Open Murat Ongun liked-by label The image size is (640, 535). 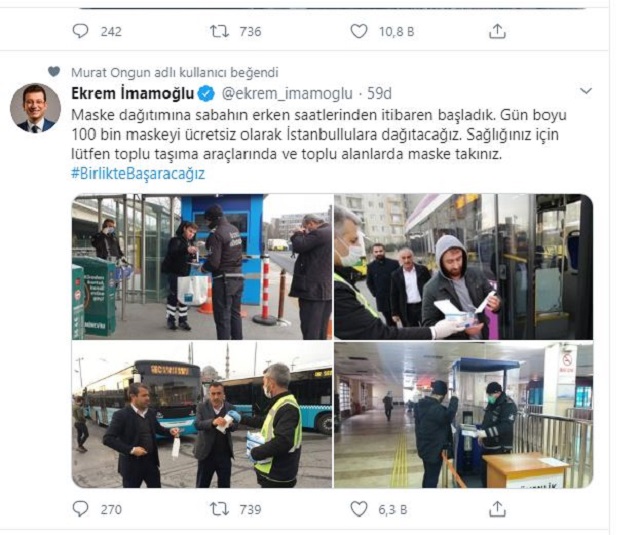(175, 72)
